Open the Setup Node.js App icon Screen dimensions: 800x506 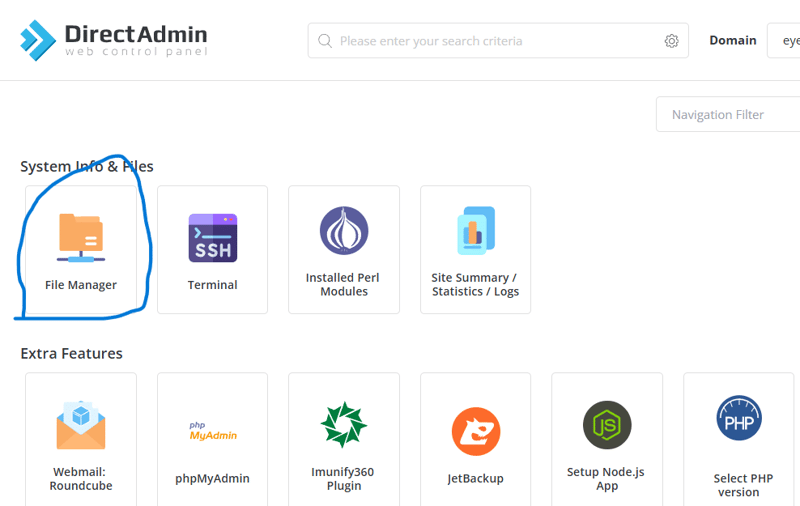pos(607,425)
